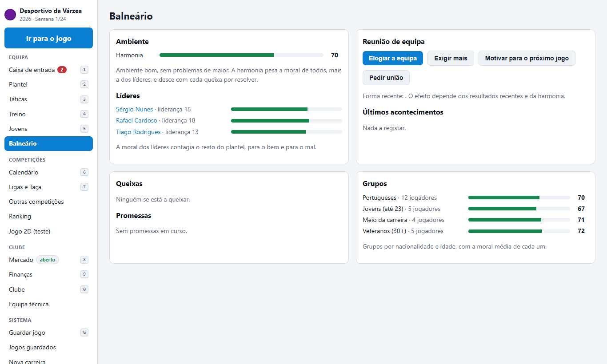Screen dimensions: 607x364
Task: Open Rafael Cardoso player link
Action: click(x=136, y=120)
